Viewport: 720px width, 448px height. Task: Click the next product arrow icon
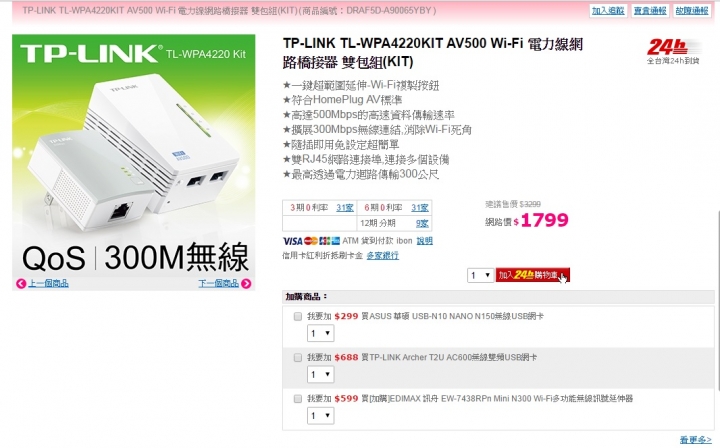pos(246,284)
